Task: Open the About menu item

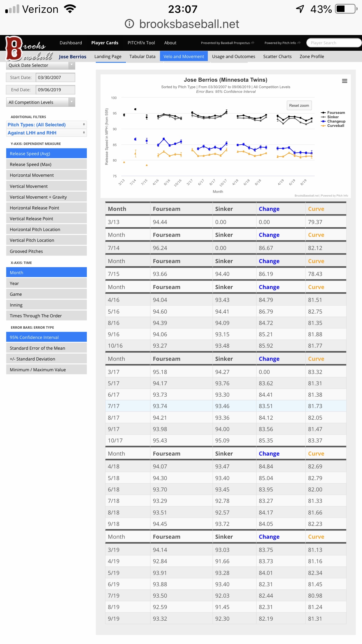Action: click(x=170, y=43)
